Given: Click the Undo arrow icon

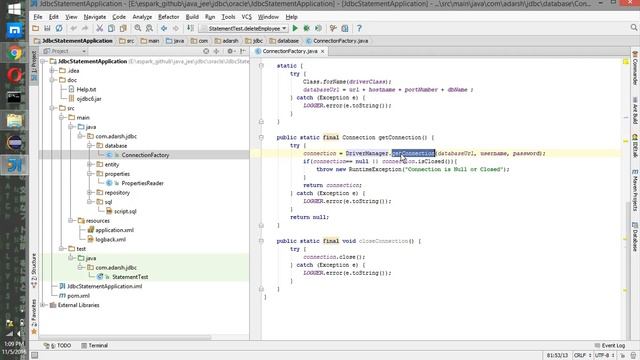Looking at the screenshot, I should 73,28.
